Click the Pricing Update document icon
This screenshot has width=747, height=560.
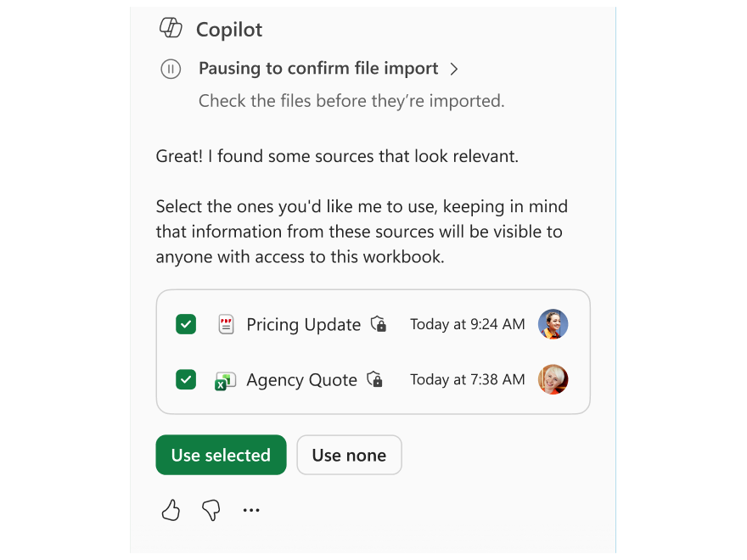pyautogui.click(x=225, y=324)
